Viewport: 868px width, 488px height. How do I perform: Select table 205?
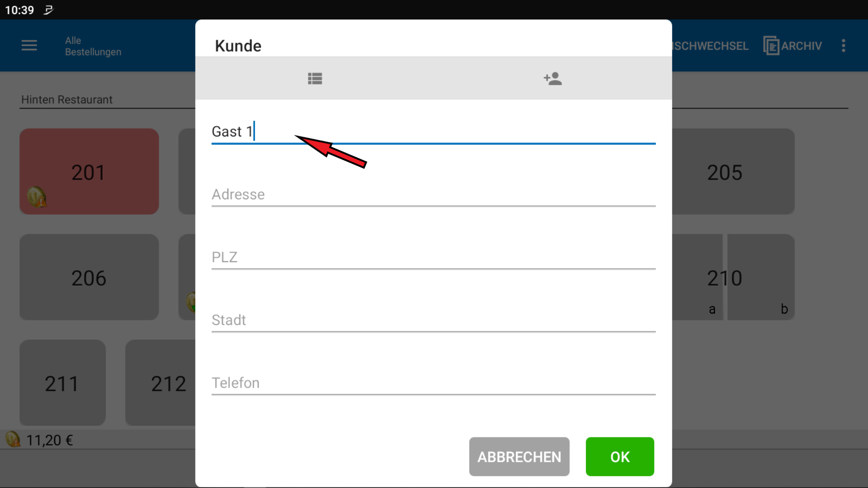732,172
